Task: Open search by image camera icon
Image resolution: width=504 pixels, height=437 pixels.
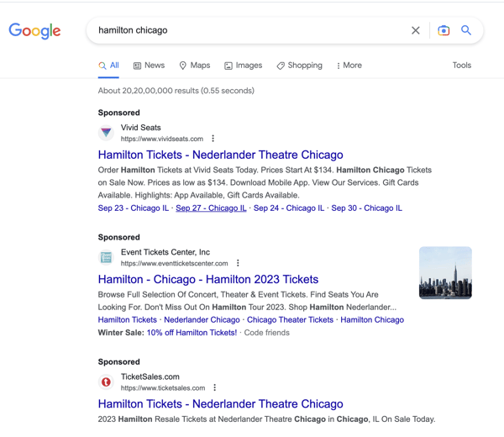Action: point(444,30)
